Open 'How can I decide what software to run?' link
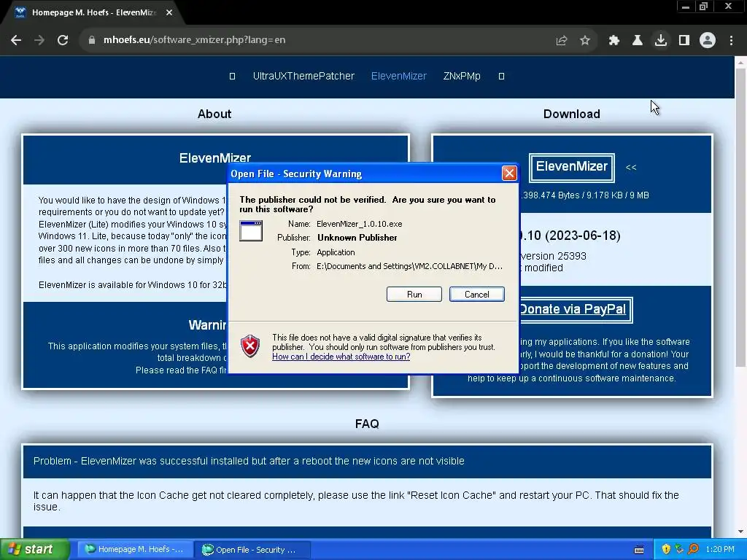This screenshot has height=560, width=747. click(341, 357)
